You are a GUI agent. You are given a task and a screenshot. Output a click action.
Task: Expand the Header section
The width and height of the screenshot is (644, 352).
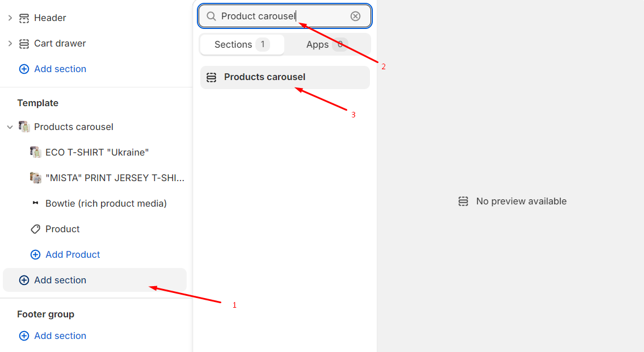pos(10,18)
